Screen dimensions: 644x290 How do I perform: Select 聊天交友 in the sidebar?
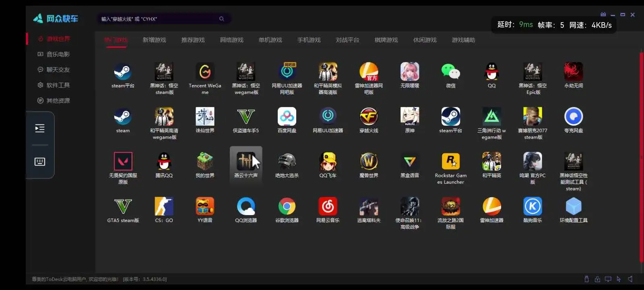[54, 69]
